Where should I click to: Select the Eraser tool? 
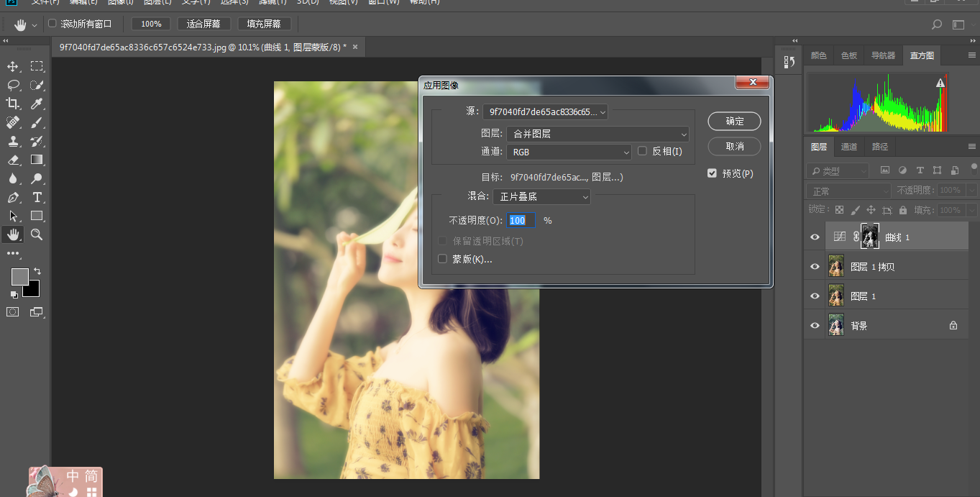click(x=13, y=160)
